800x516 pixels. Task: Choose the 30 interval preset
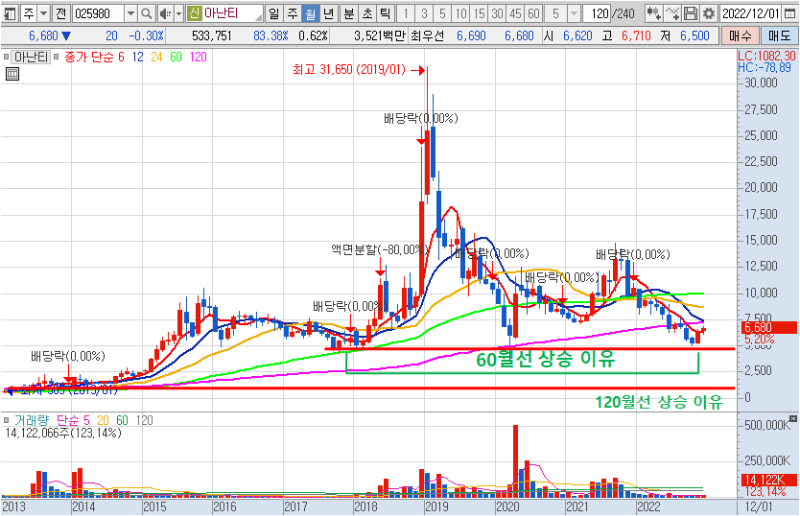[497, 13]
